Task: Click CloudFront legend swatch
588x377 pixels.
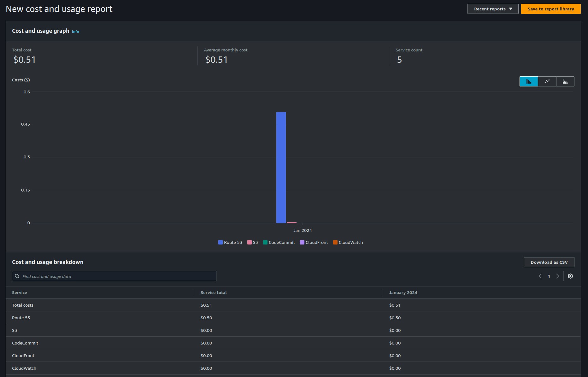Action: click(x=302, y=242)
